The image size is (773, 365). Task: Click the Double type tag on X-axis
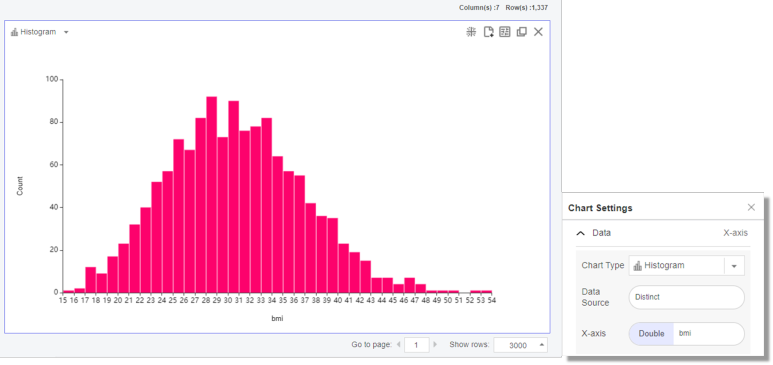[651, 334]
